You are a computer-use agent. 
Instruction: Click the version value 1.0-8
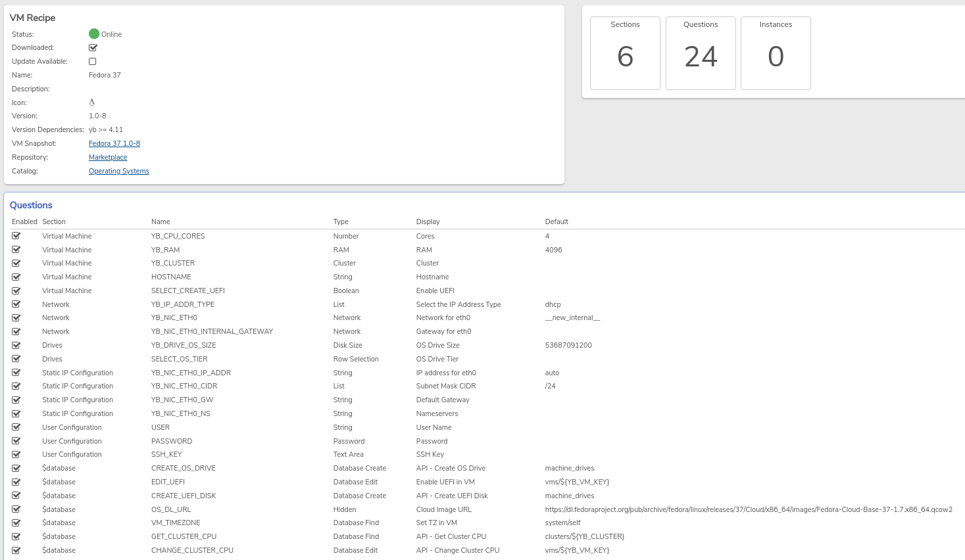97,116
